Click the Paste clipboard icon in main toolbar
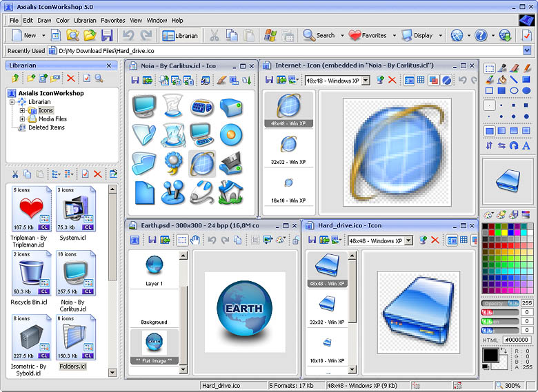Screen dimensions: 538x392 point(249,35)
